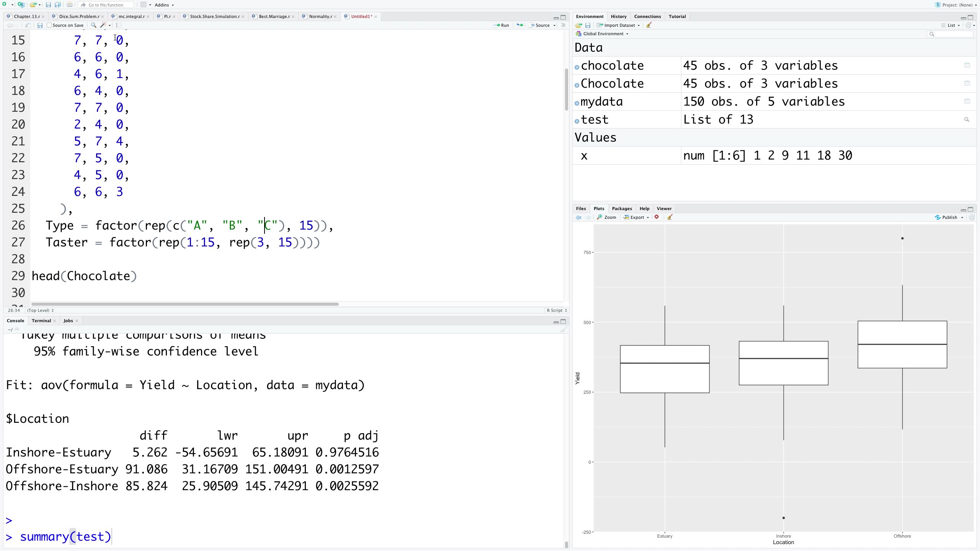Image resolution: width=980 pixels, height=551 pixels.
Task: Click the re-run previous code region icon
Action: click(519, 25)
